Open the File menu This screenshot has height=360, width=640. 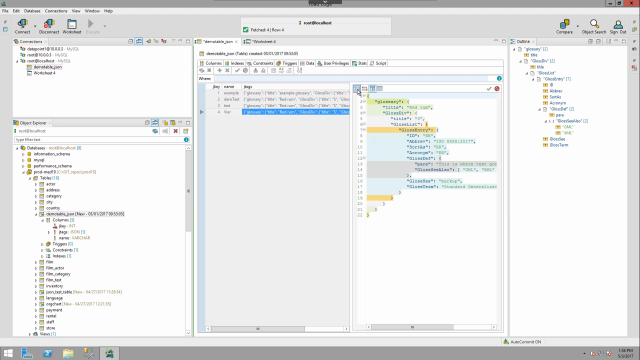[x=5, y=11]
